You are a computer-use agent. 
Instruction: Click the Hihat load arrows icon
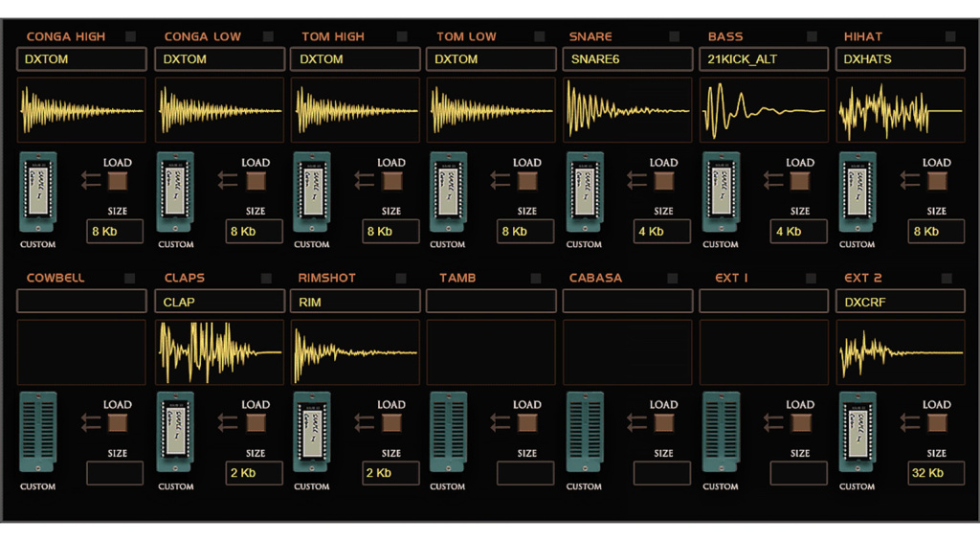click(x=911, y=181)
